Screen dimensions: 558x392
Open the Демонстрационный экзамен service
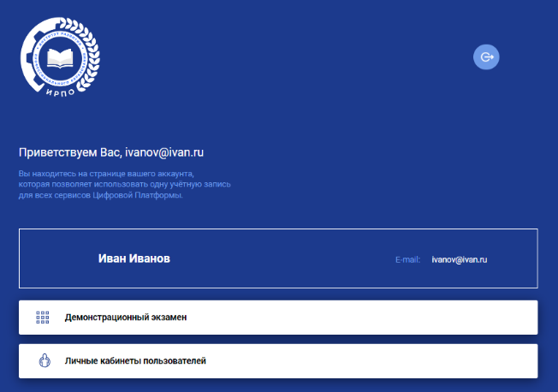pyautogui.click(x=278, y=318)
